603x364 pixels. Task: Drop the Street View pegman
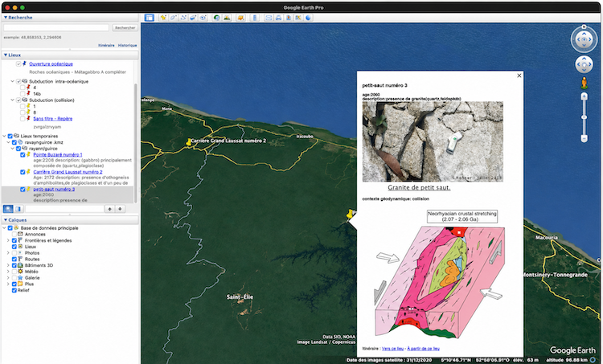585,83
